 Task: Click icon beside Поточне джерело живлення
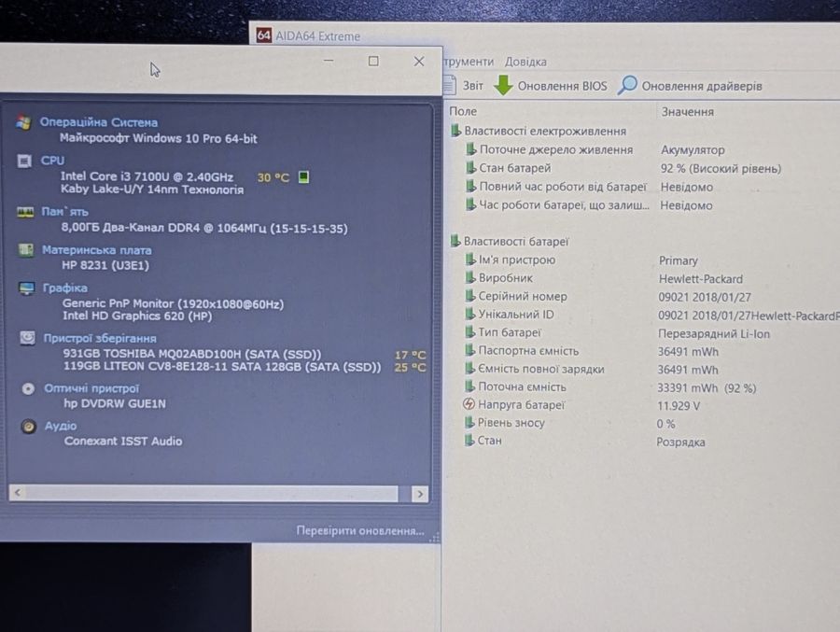click(x=471, y=149)
